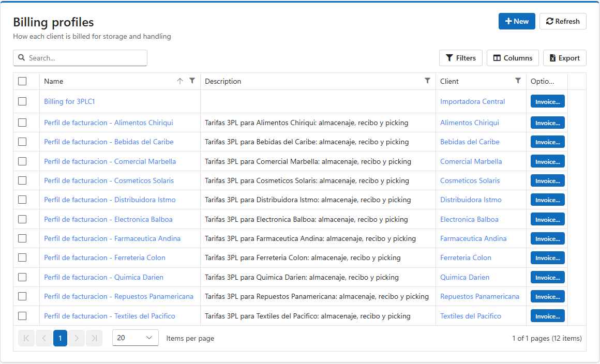Open Importadora Central client link
The image size is (600, 364).
point(472,101)
